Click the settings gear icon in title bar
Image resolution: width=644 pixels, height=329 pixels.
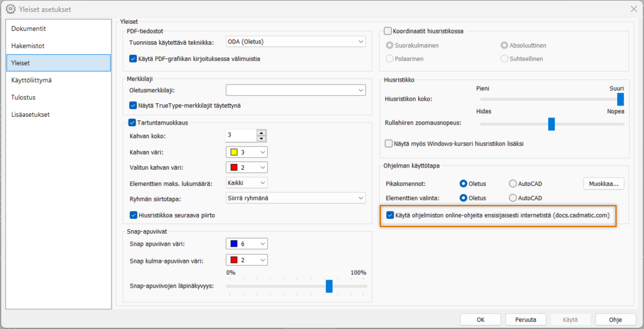pos(10,9)
